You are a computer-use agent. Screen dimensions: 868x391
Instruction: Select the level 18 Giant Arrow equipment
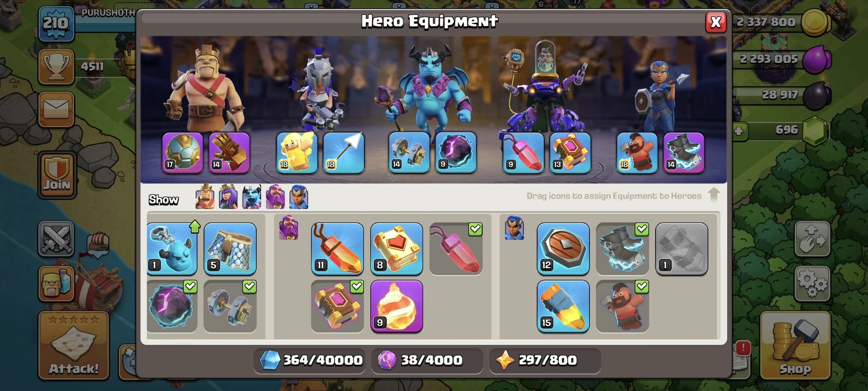pyautogui.click(x=343, y=153)
